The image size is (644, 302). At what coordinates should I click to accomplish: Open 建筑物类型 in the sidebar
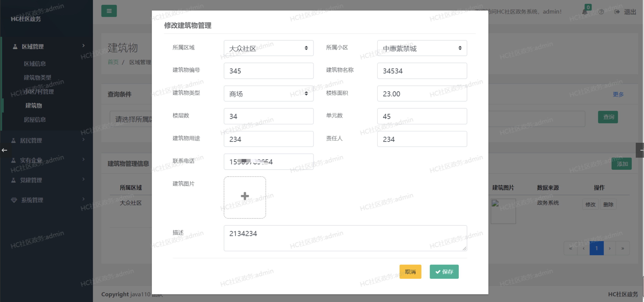click(37, 77)
